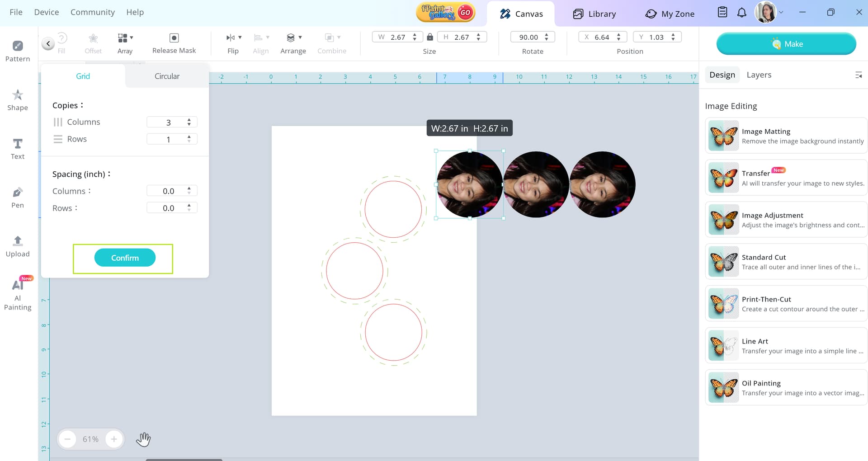Click the Rotate value field
This screenshot has width=868, height=461.
pyautogui.click(x=528, y=37)
